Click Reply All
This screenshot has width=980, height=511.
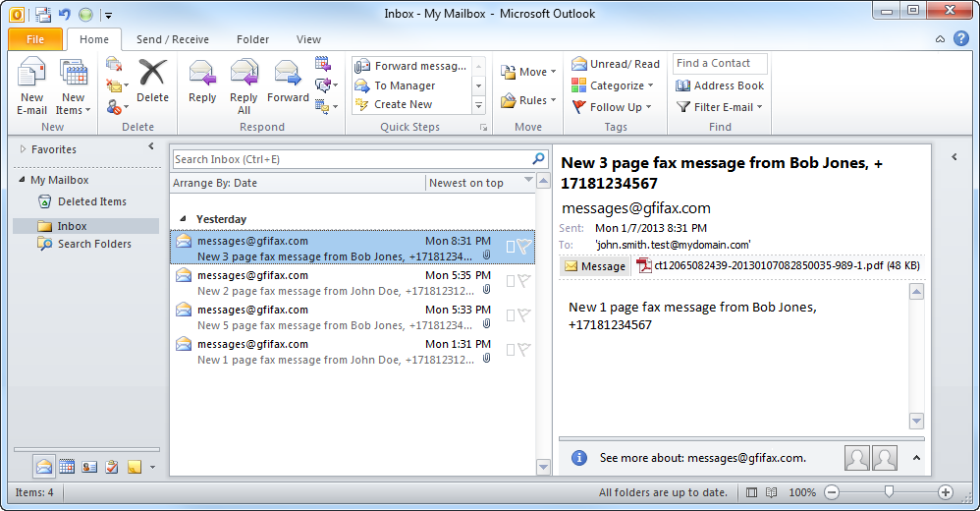click(244, 86)
